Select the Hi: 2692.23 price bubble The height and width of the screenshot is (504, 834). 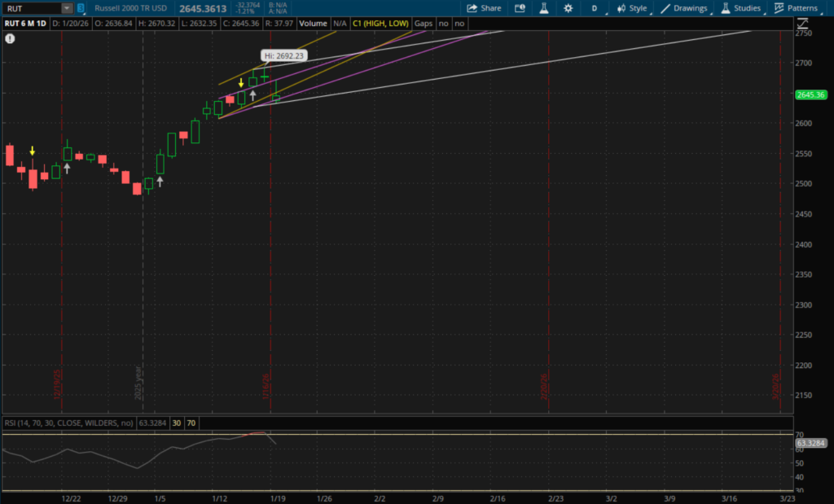point(283,55)
